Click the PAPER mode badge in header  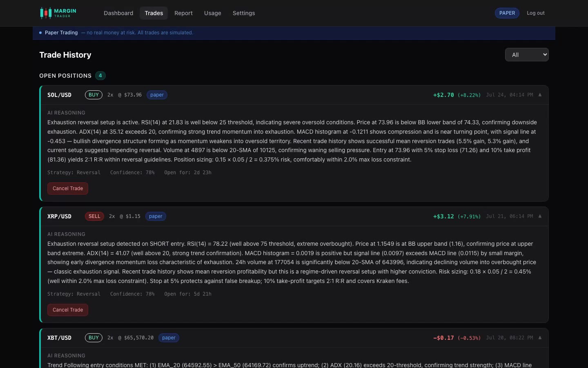[507, 13]
